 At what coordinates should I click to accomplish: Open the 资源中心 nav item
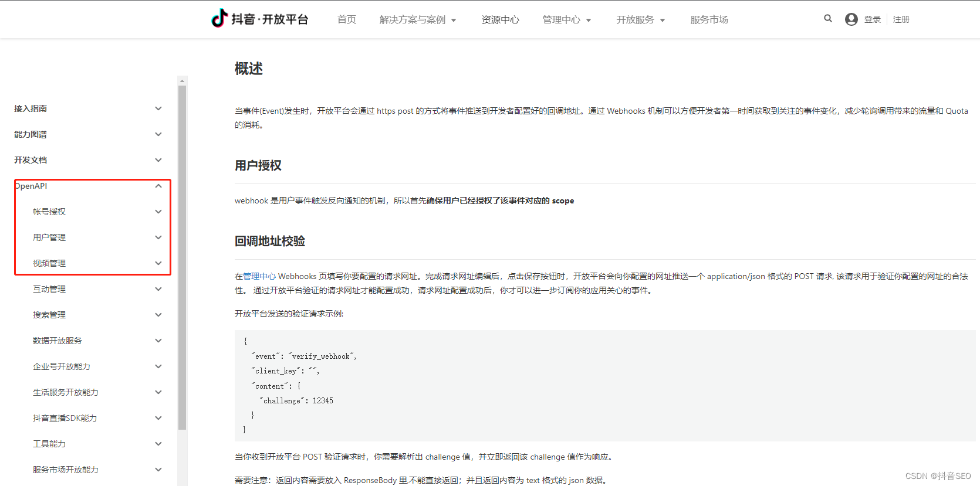(x=500, y=19)
